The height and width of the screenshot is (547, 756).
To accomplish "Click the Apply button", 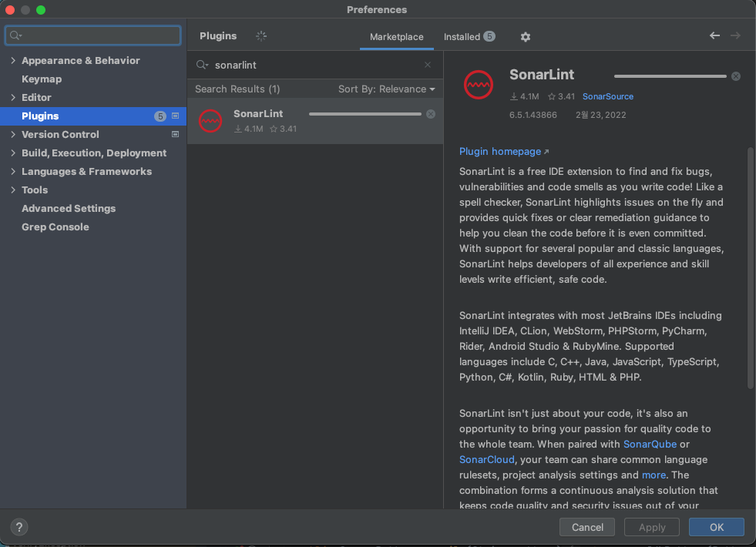I will tap(651, 527).
